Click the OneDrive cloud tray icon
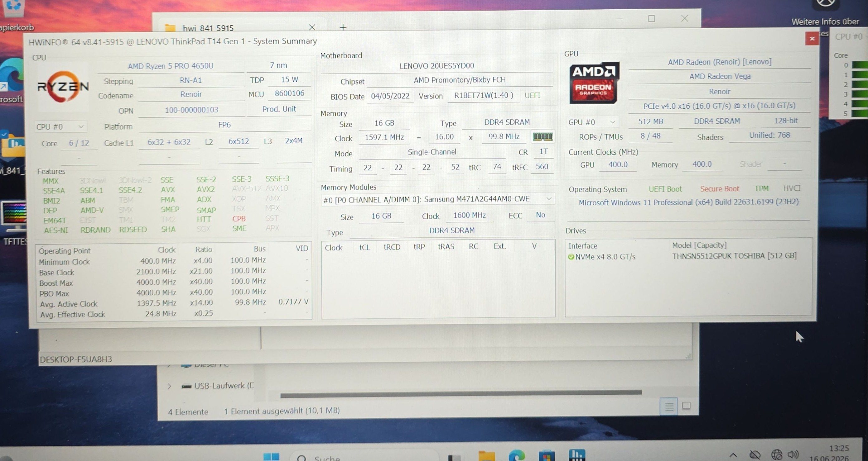 pos(755,455)
